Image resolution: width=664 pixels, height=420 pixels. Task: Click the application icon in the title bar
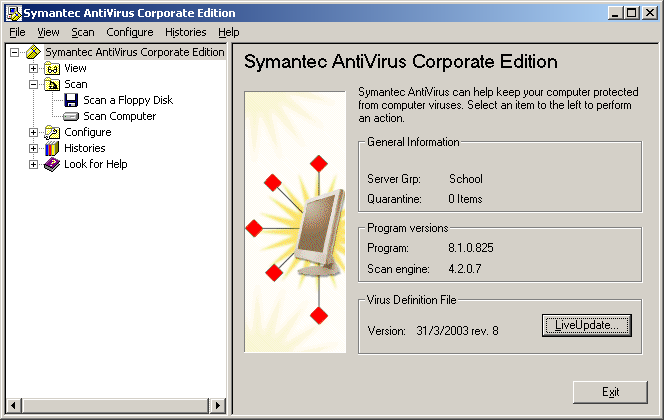pos(14,13)
